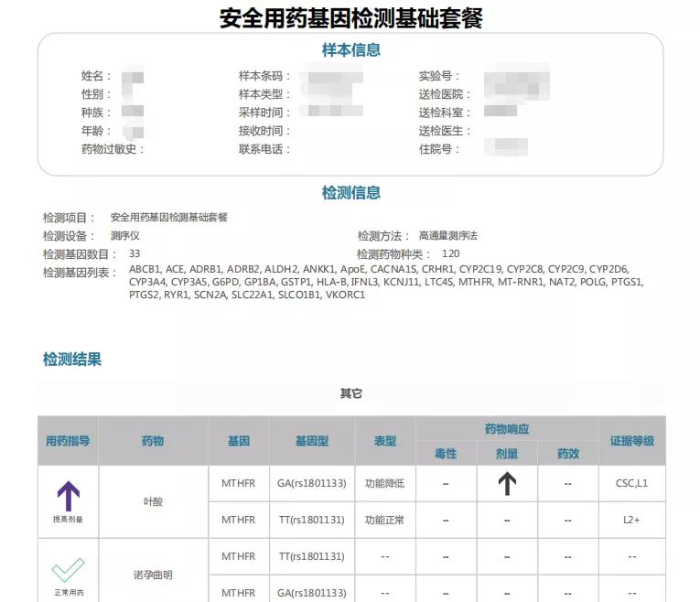Click the 检测方法 label
Viewport: 700px width, 602px height.
[x=384, y=236]
